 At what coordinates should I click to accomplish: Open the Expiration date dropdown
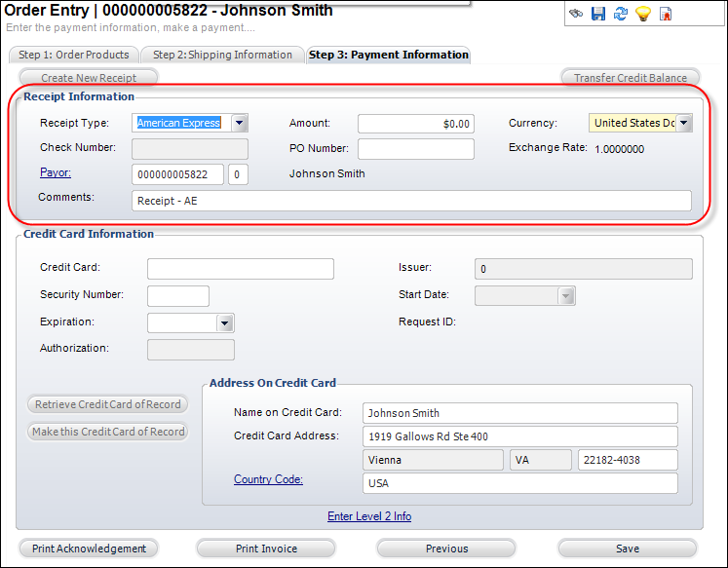(225, 322)
